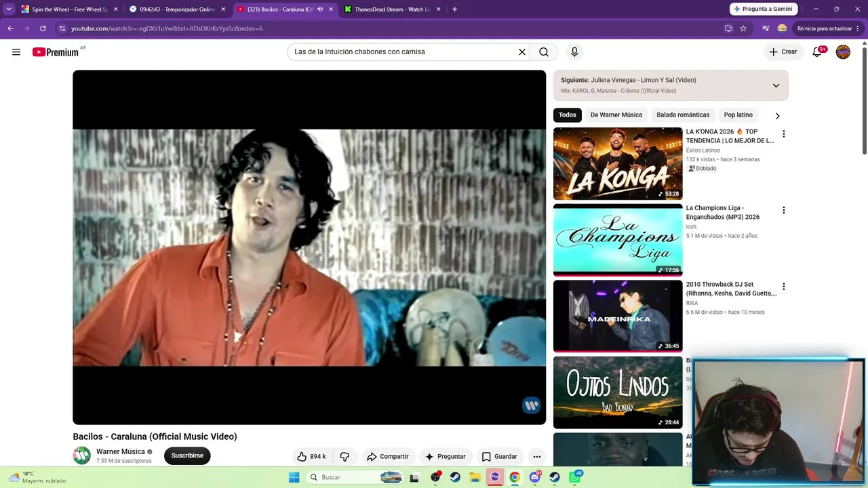Dislike the Bacilos Caraluna video
Image resolution: width=868 pixels, height=488 pixels.
click(x=344, y=457)
